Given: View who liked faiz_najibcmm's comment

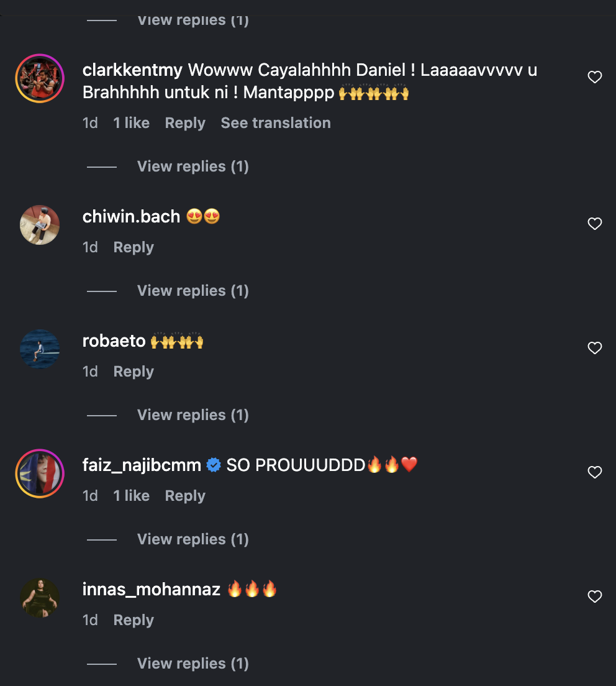Looking at the screenshot, I should (131, 496).
